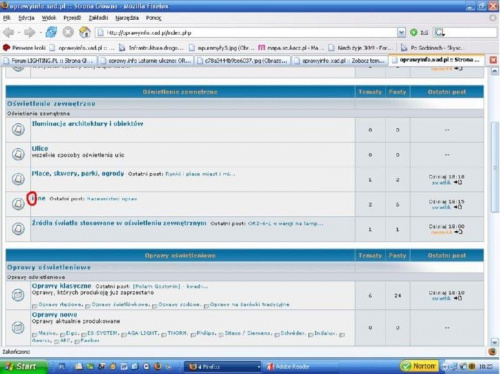Open the Home page icon
Screen dimensions: 500x374
[x=85, y=32]
